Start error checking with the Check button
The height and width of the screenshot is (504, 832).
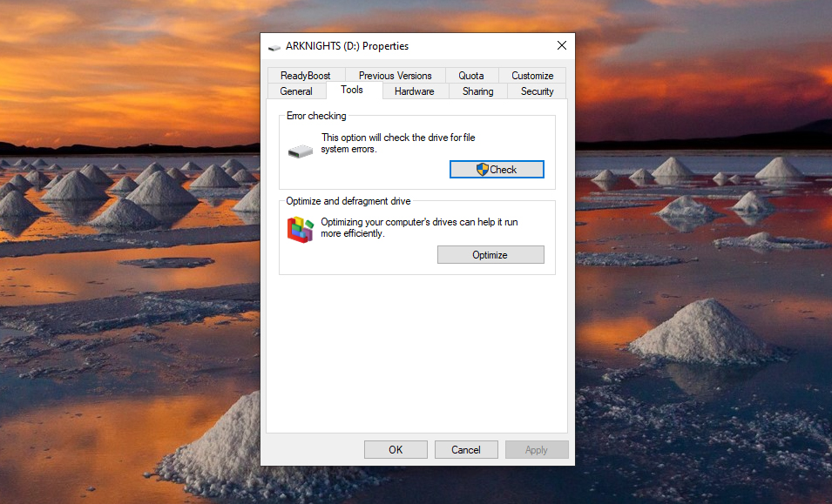coord(497,169)
